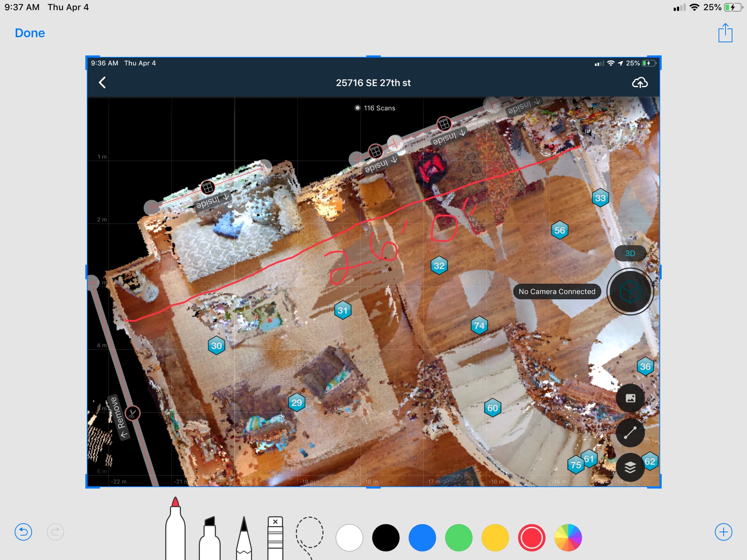Tap the back chevron in the scan app

(102, 82)
